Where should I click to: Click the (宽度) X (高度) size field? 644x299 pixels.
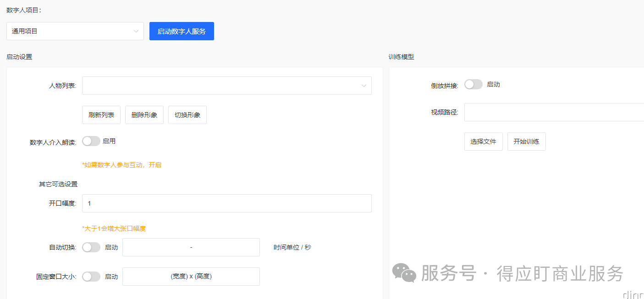click(x=191, y=276)
